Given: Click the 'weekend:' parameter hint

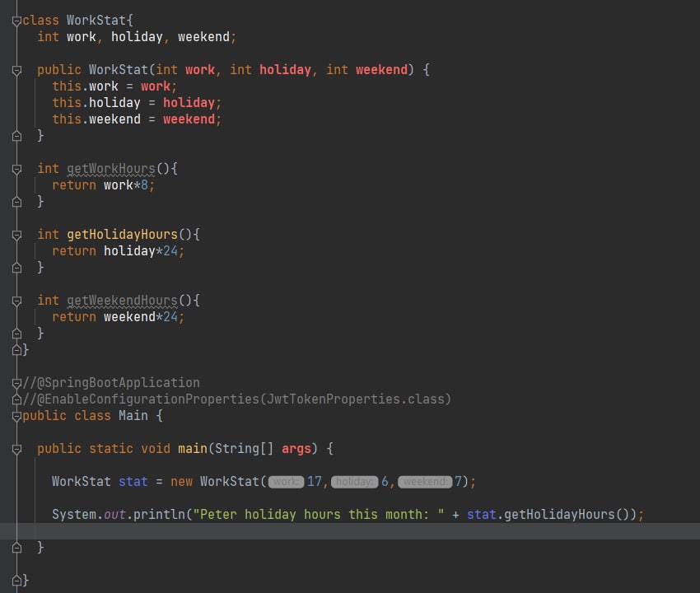Looking at the screenshot, I should click(425, 482).
